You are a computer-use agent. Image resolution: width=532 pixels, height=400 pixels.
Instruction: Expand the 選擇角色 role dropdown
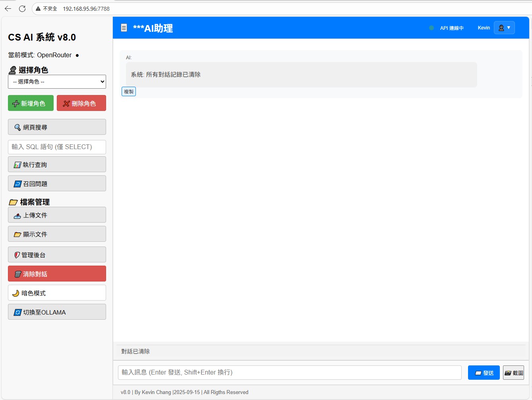[57, 82]
